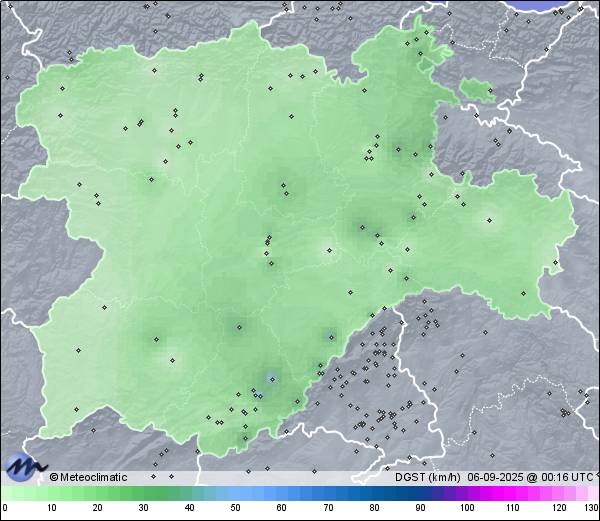Click the 10 scale label
The image size is (600, 521).
tap(52, 508)
